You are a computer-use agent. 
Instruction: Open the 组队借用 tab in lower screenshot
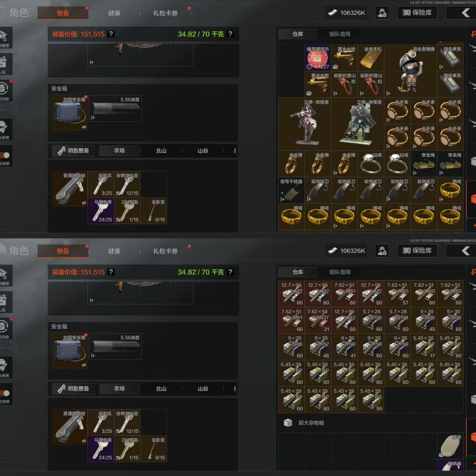[x=340, y=272]
